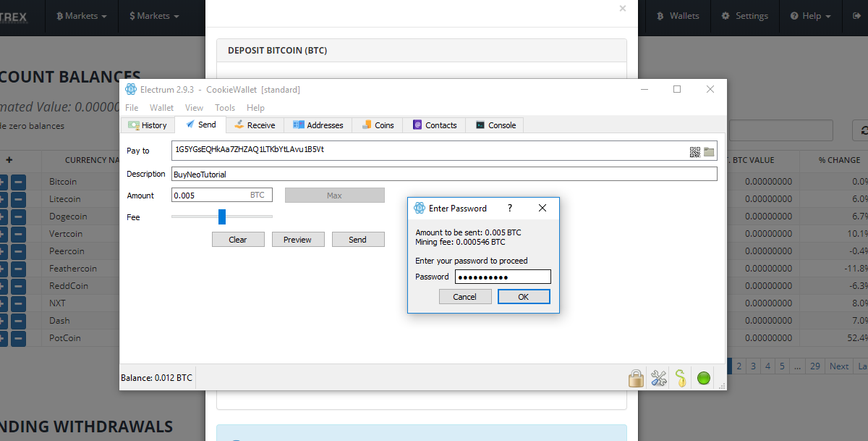Viewport: 868px width, 441px height.
Task: Expand the dollar Markets dropdown
Action: coord(154,16)
